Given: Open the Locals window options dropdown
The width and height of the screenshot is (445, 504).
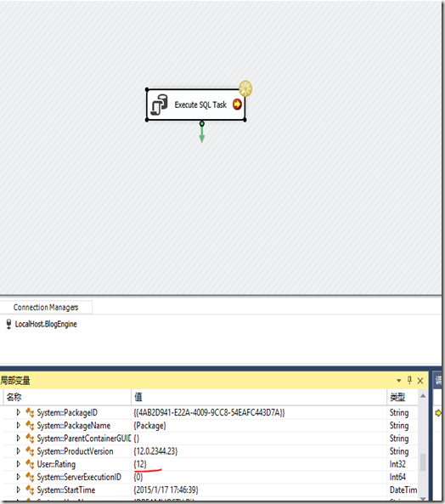Looking at the screenshot, I should pyautogui.click(x=399, y=381).
